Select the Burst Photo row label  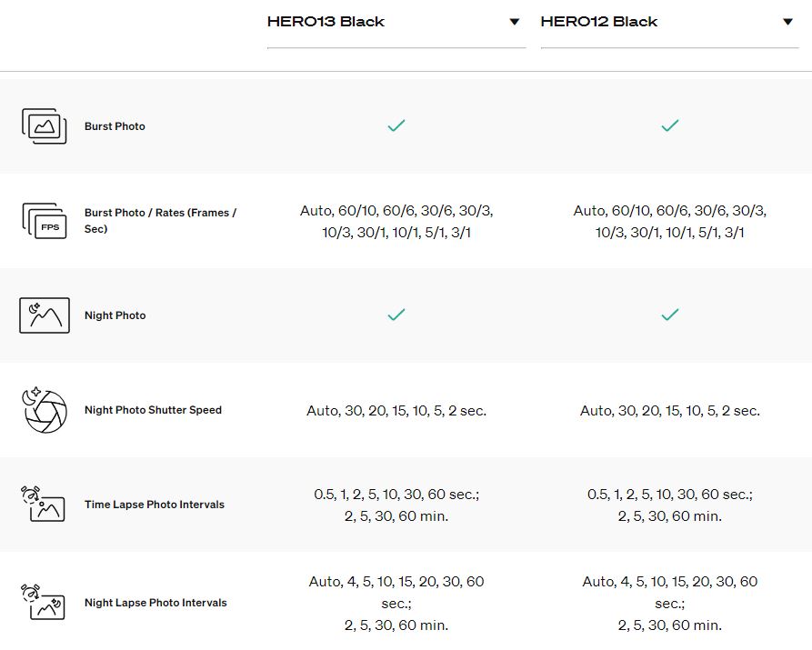[x=115, y=126]
